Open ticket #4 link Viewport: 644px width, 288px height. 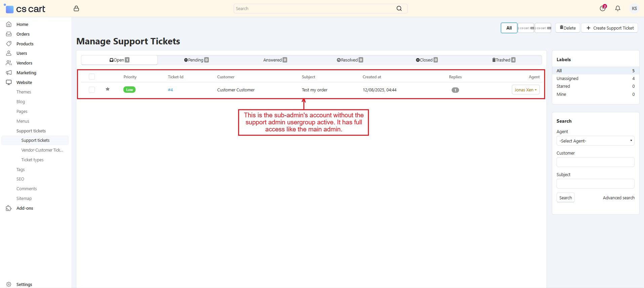pos(170,90)
